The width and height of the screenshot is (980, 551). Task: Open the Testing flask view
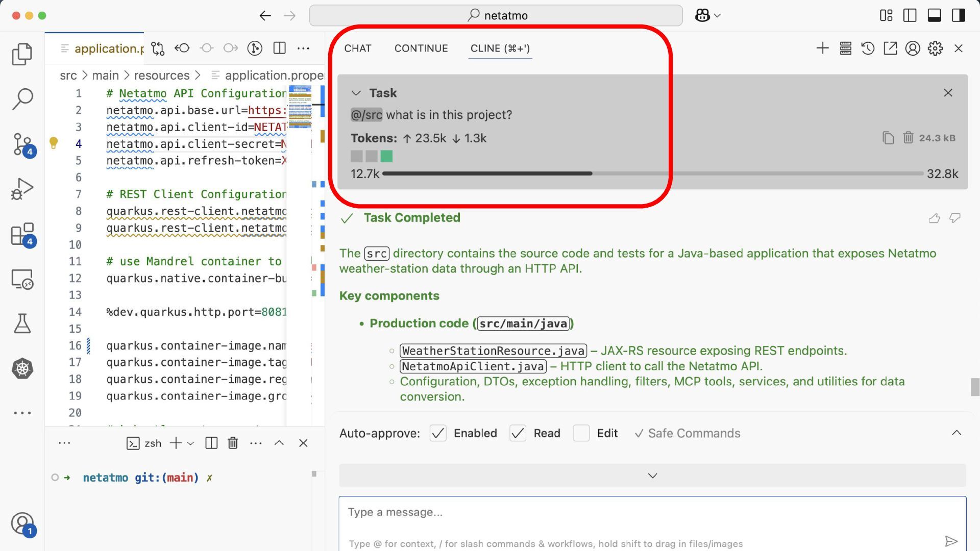22,323
